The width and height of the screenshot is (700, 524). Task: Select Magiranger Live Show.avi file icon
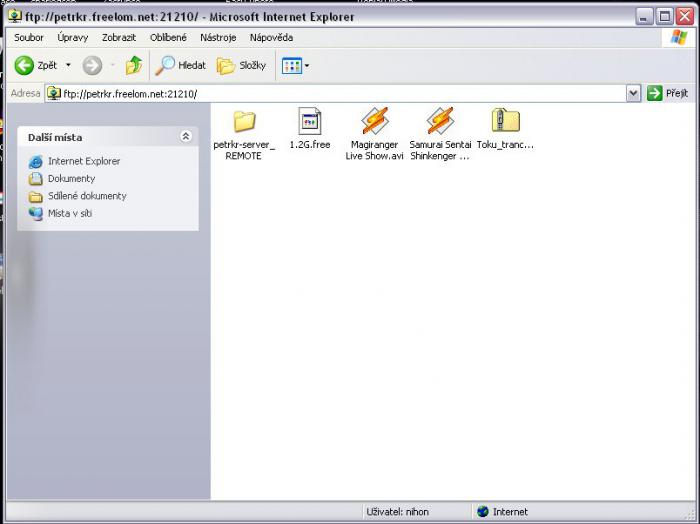[x=375, y=121]
